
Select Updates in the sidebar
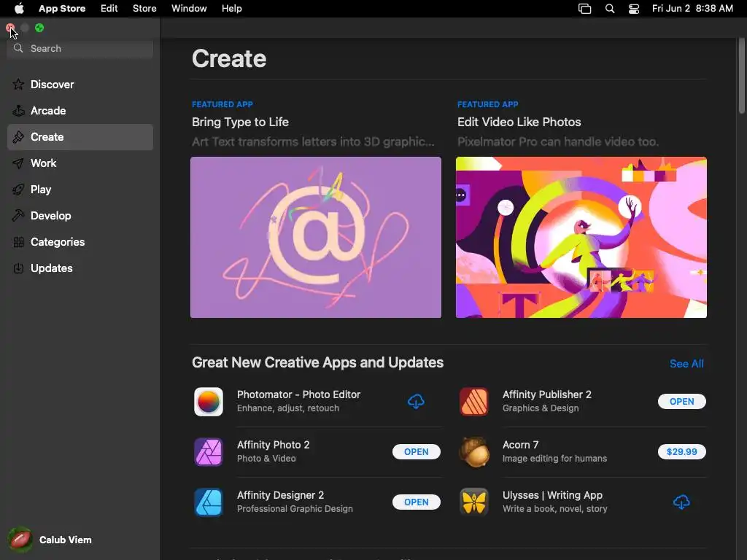[x=80, y=268]
